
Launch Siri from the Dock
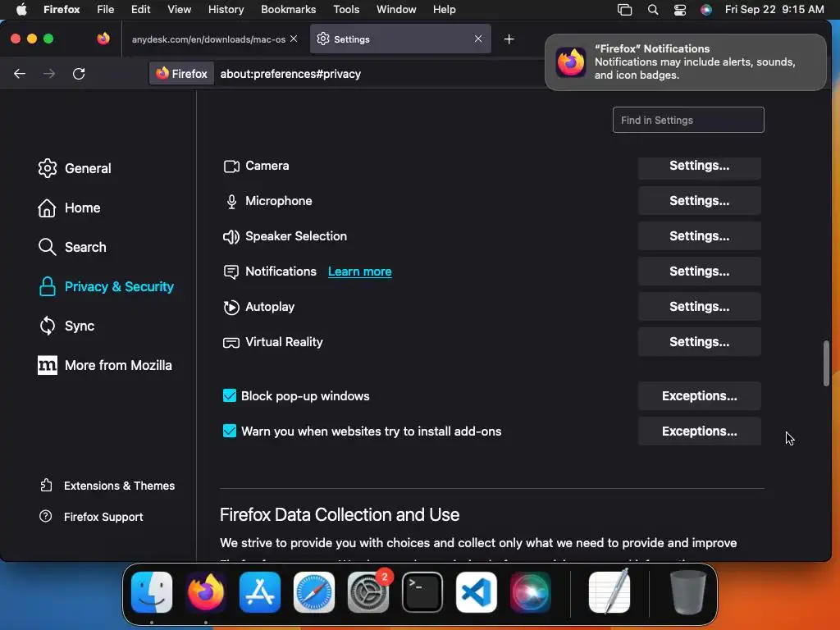tap(531, 592)
